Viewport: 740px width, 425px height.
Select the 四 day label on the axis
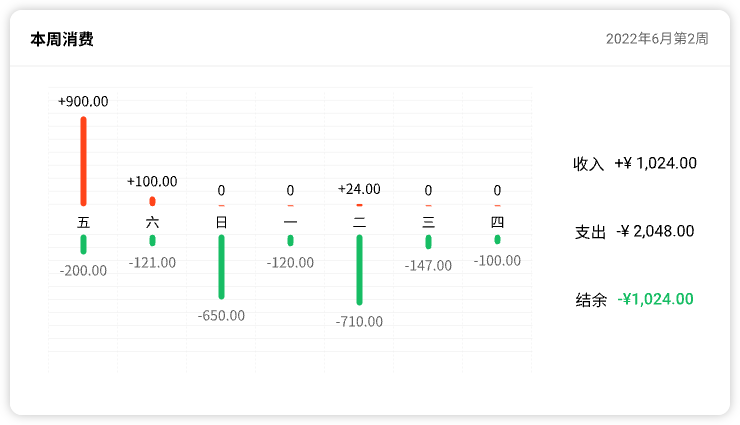pyautogui.click(x=497, y=222)
